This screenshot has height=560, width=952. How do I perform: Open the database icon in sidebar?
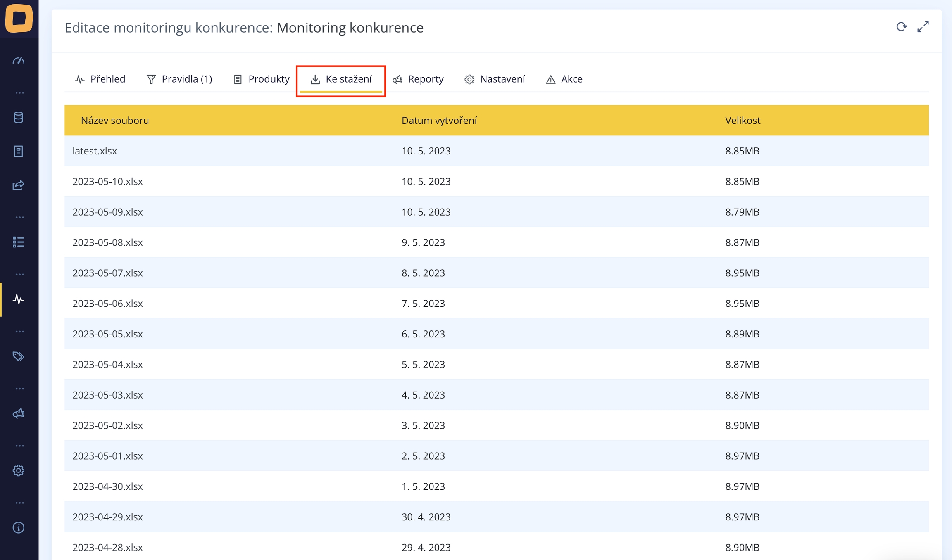coord(19,118)
